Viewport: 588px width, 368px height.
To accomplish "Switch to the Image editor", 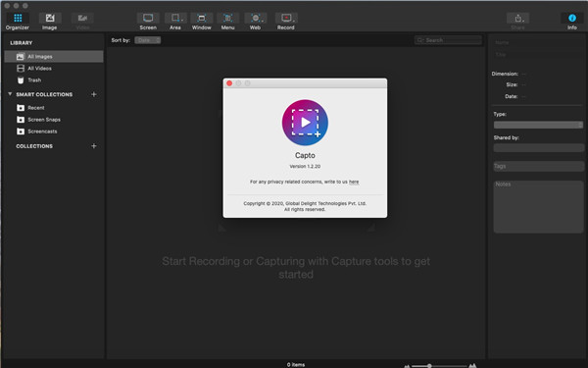I will point(50,22).
